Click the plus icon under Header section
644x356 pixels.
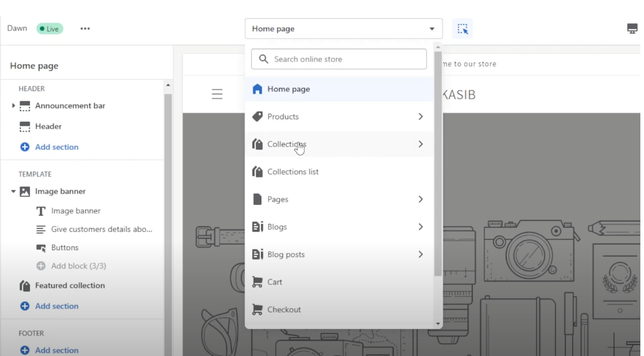pyautogui.click(x=25, y=147)
